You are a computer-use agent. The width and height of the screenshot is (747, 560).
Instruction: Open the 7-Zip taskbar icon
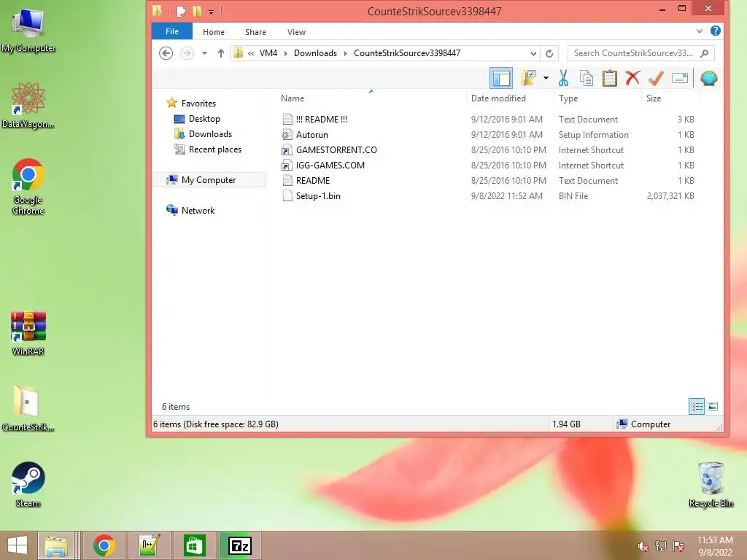coord(240,545)
